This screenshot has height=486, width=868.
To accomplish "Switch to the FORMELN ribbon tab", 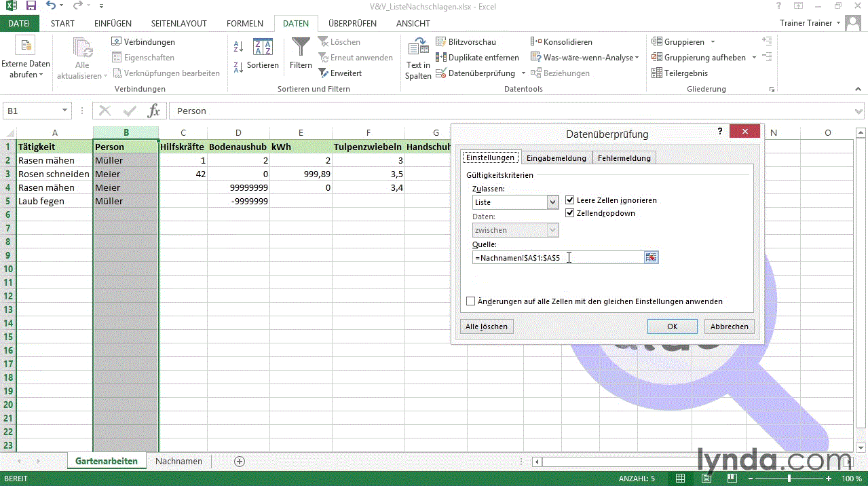I will (245, 23).
